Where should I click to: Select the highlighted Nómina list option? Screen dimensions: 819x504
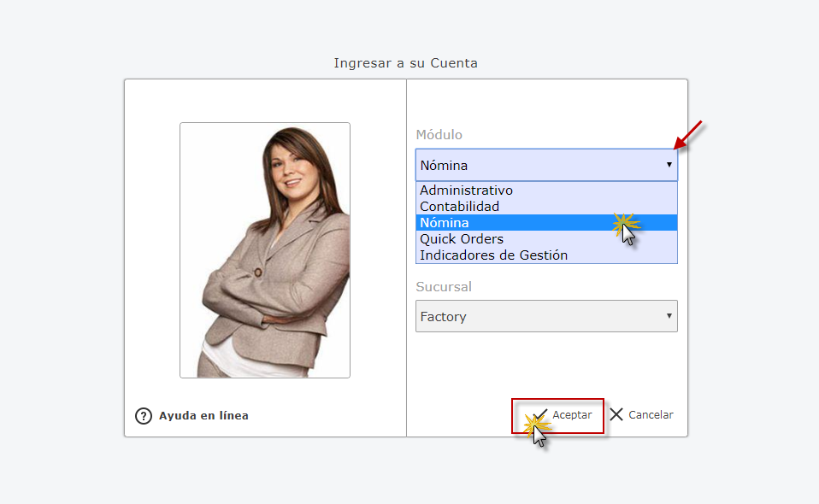(x=445, y=223)
